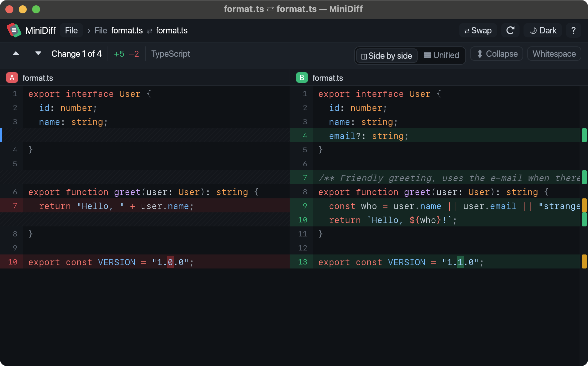Click the −2 deletions count
Image resolution: width=588 pixels, height=366 pixels.
click(x=134, y=54)
